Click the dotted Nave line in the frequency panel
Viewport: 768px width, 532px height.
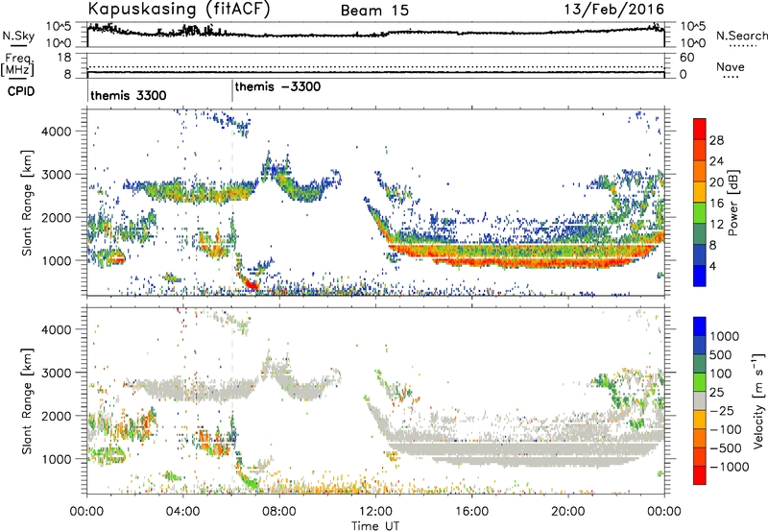coord(375,66)
